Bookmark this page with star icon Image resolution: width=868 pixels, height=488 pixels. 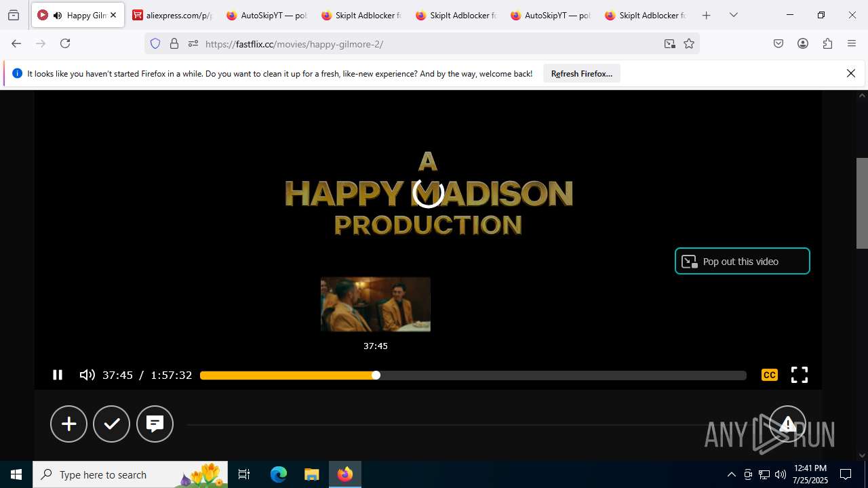[x=689, y=43]
